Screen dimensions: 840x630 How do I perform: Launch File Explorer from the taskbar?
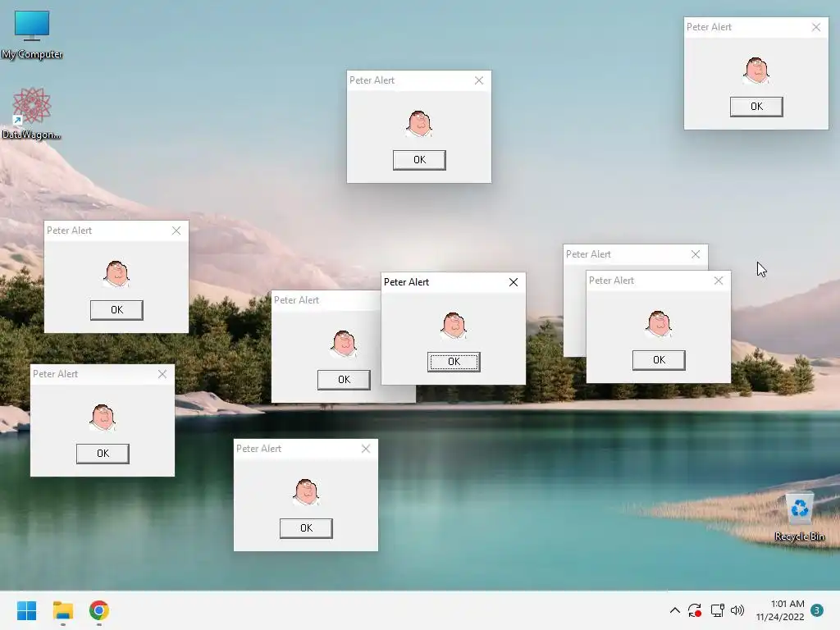(x=62, y=610)
